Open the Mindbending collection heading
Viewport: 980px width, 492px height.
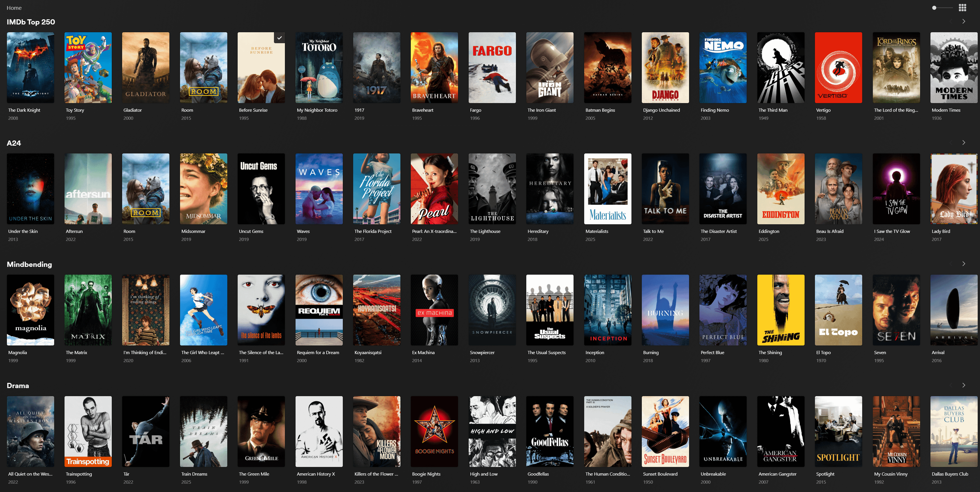point(29,264)
